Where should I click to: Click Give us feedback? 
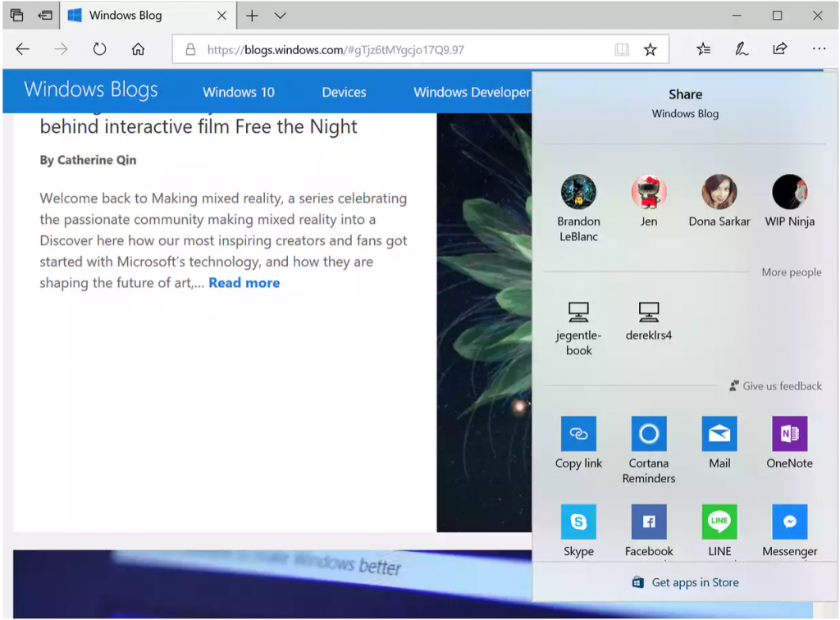click(x=776, y=386)
